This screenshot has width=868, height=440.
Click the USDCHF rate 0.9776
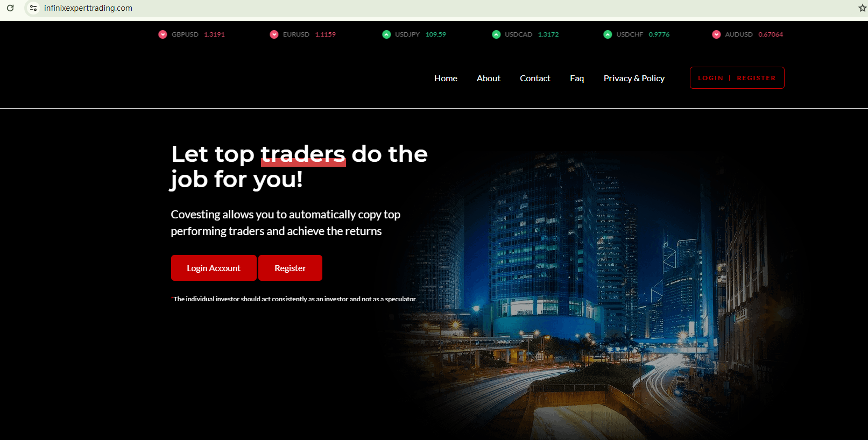click(x=659, y=34)
